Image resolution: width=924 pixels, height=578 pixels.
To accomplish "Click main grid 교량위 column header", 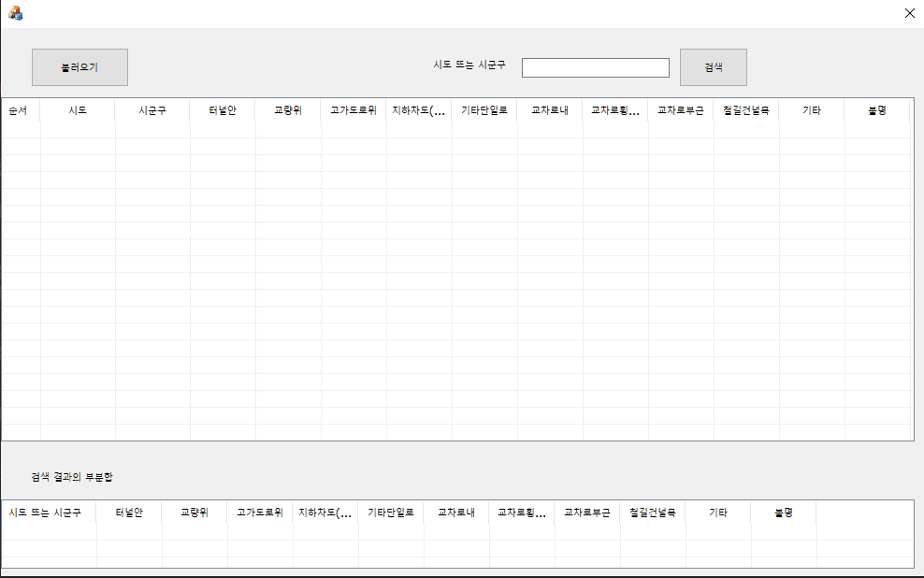I will coord(287,110).
